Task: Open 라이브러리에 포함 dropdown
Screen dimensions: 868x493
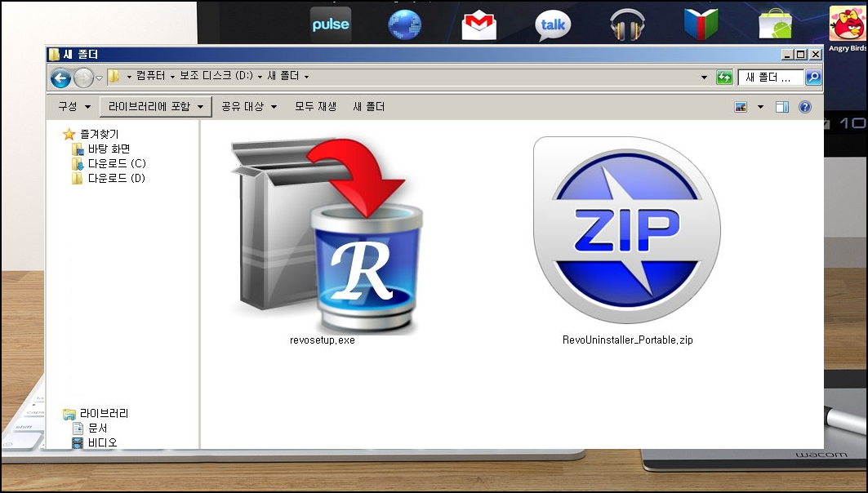Action: 155,106
